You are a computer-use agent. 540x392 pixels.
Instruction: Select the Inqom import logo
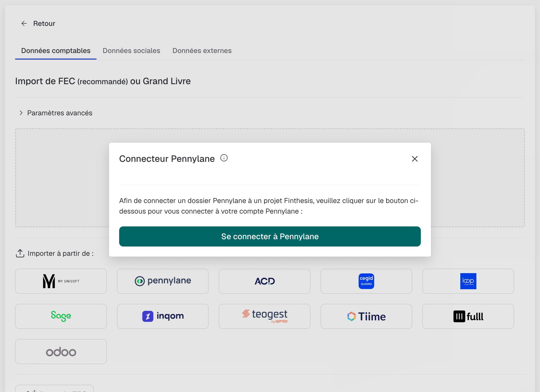pos(163,316)
